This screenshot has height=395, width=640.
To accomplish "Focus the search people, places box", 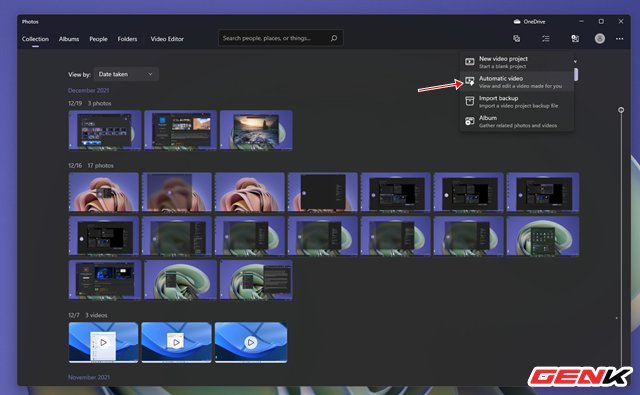I will 281,38.
